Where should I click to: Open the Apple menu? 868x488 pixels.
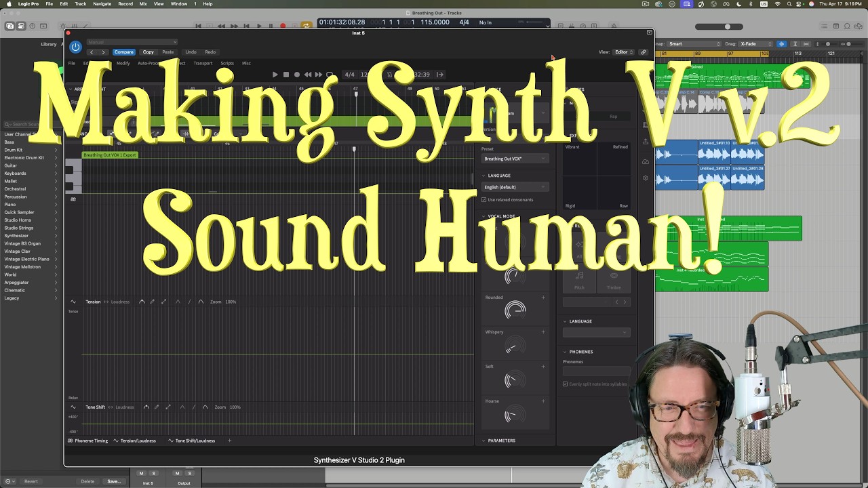(8, 4)
